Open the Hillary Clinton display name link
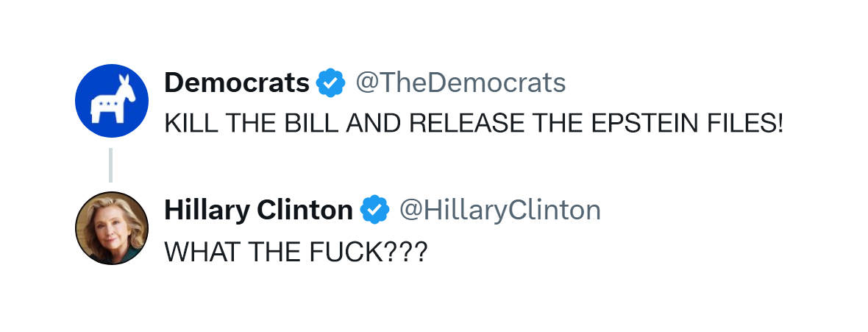Image resolution: width=868 pixels, height=332 pixels. (x=258, y=211)
